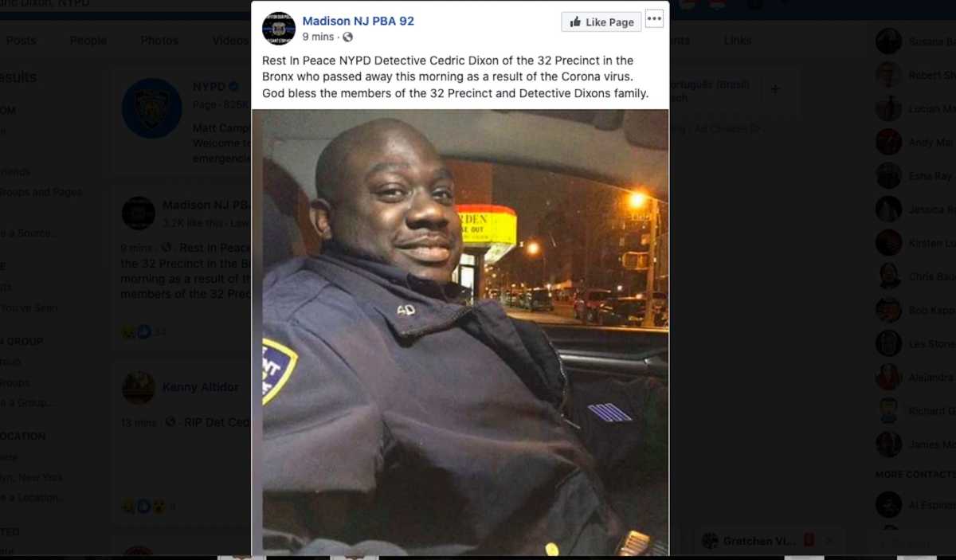Click the plus icon beside Português (Brasil)

pos(775,89)
